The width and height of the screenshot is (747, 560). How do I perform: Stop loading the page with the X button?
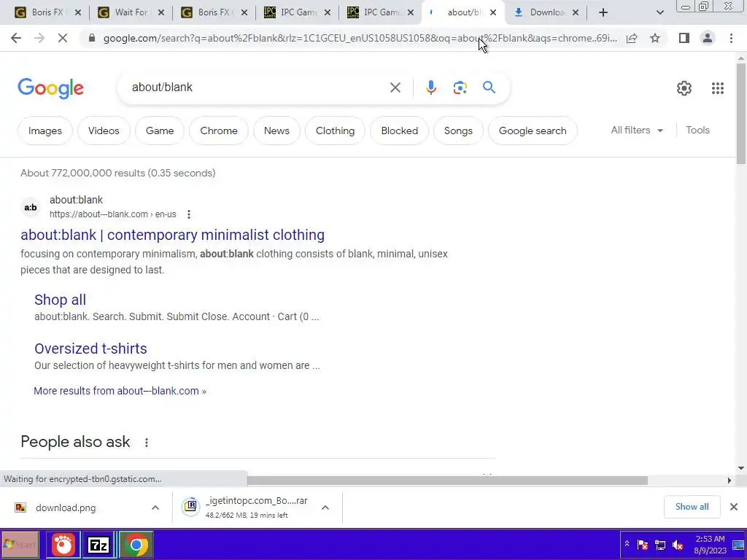[x=63, y=38]
